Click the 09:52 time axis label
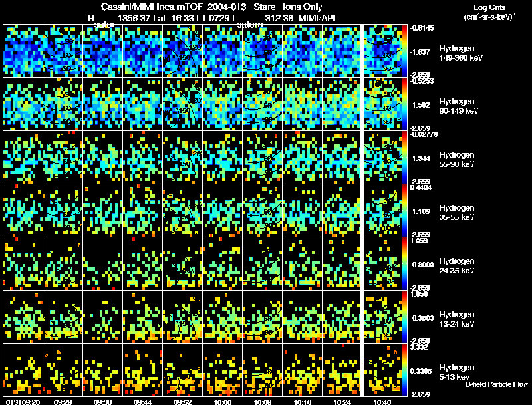This screenshot has height=405, width=532. click(x=182, y=402)
